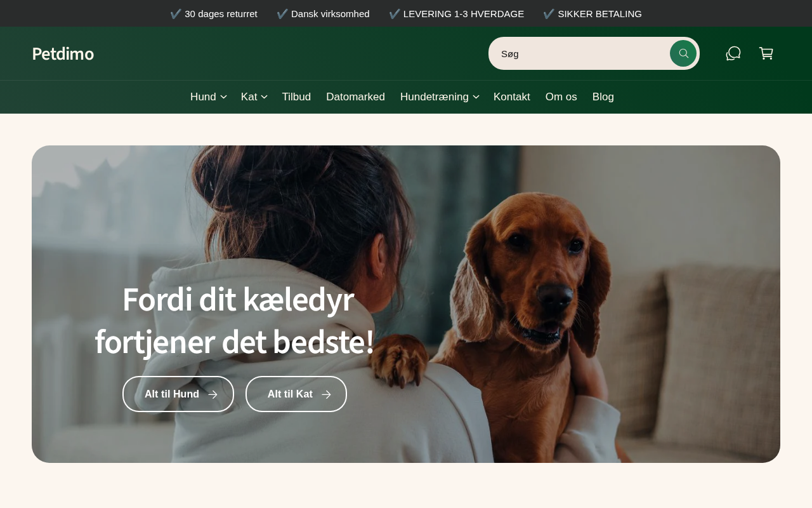
Task: Open the shopping cart icon
Action: click(x=766, y=53)
